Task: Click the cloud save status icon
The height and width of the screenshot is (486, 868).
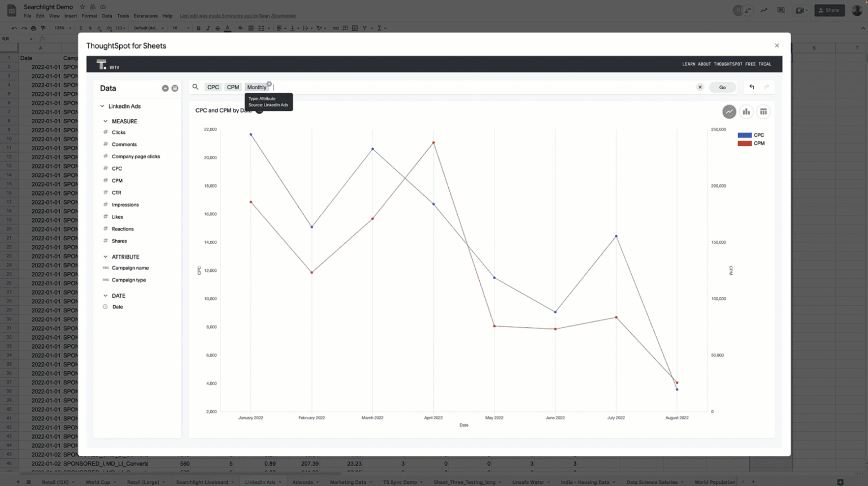Action: pyautogui.click(x=103, y=7)
